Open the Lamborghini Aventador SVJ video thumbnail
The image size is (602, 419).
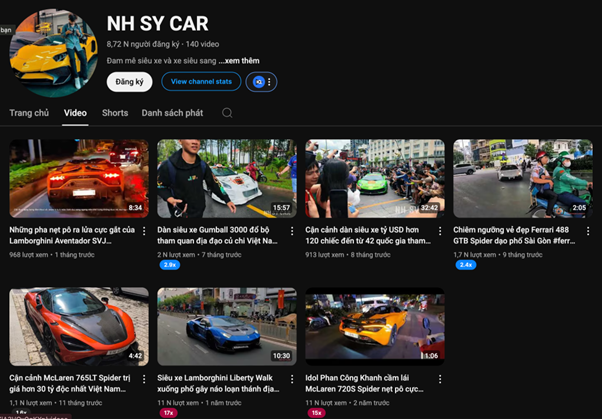(79, 179)
